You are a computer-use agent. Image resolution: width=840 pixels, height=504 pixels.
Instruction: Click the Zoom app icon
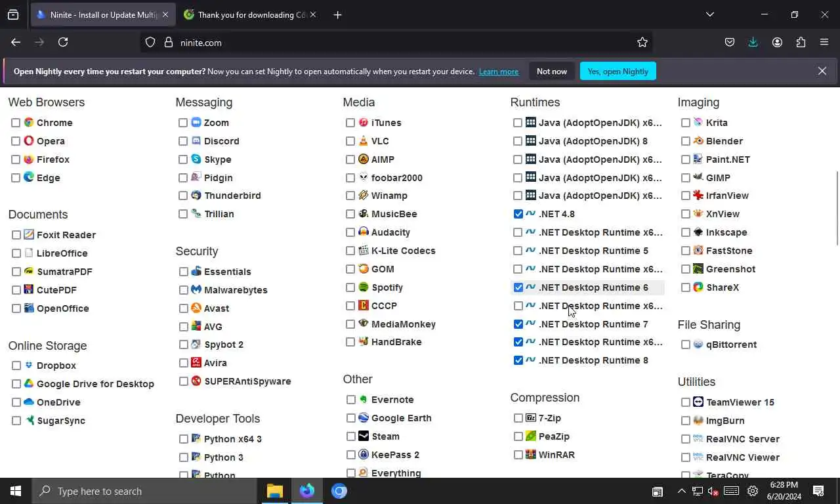pyautogui.click(x=196, y=123)
